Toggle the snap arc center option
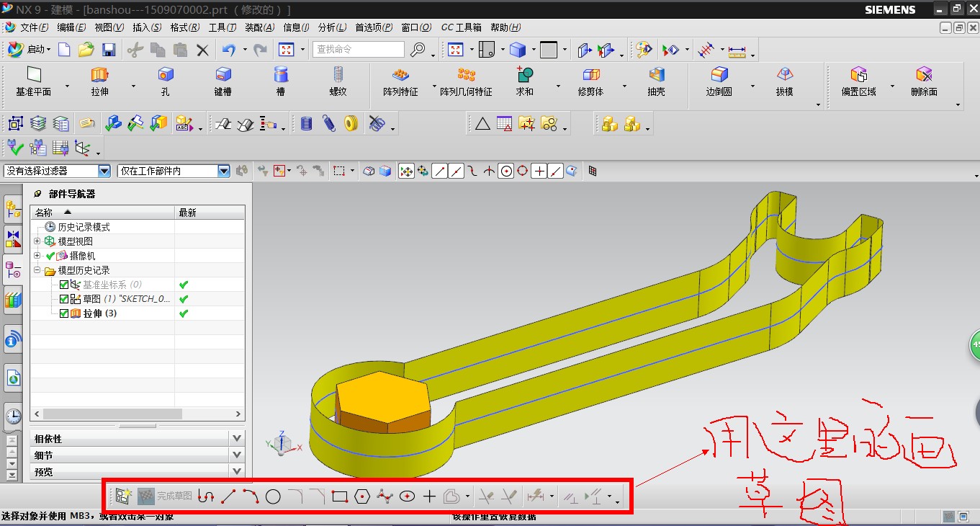This screenshot has height=526, width=980. tap(506, 171)
